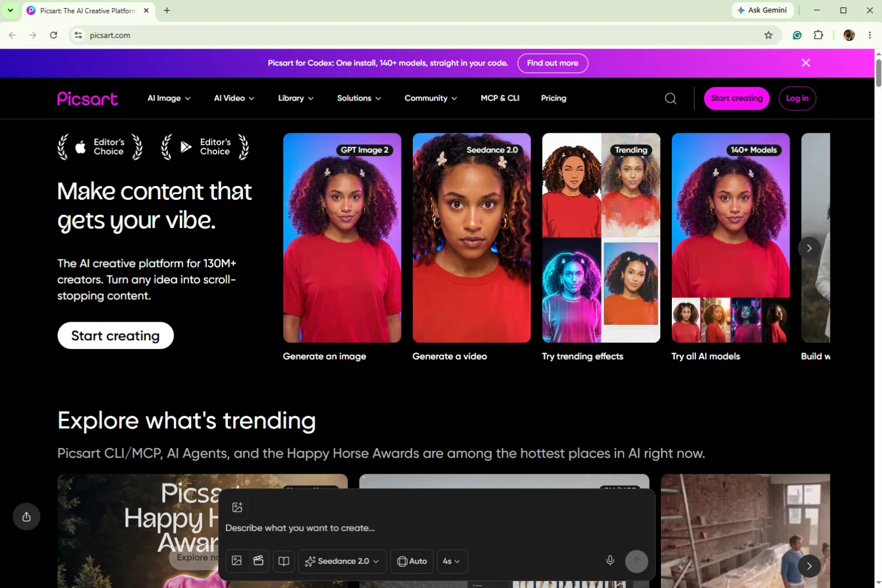Viewport: 882px width, 588px height.
Task: Click the white Start creating hero button
Action: [115, 335]
